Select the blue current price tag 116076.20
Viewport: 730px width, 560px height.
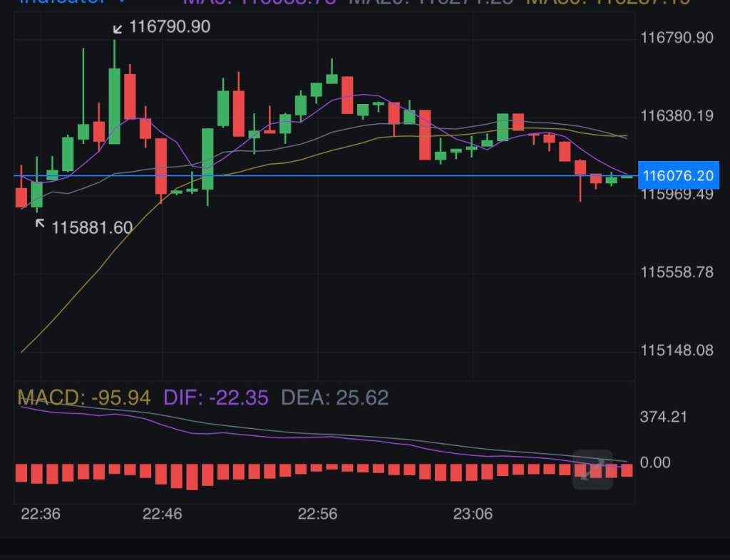677,175
